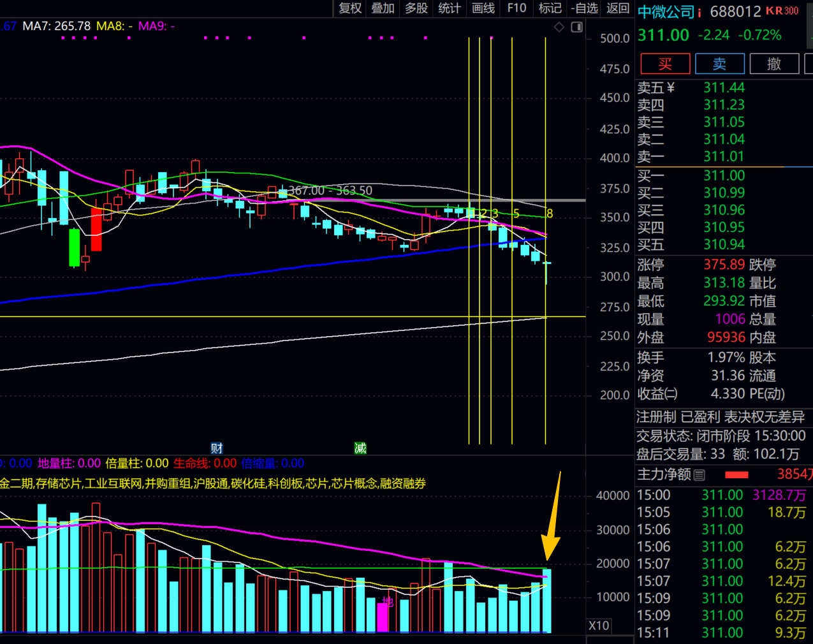
Task: Select the 卖一 price 311.01
Action: tap(724, 156)
